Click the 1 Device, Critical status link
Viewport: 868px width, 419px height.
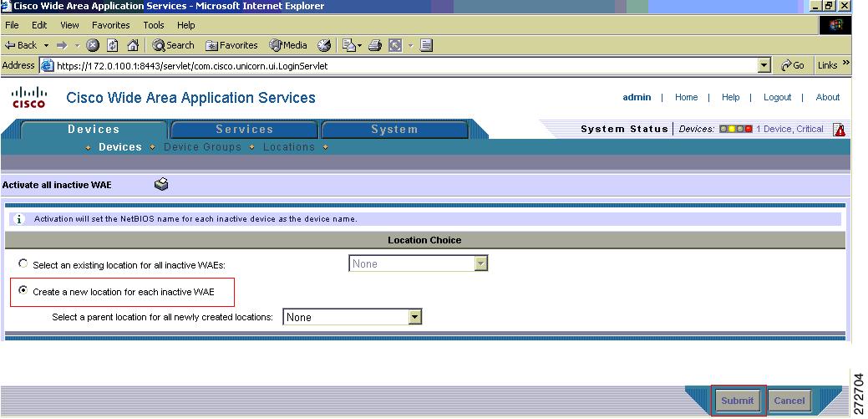point(789,129)
